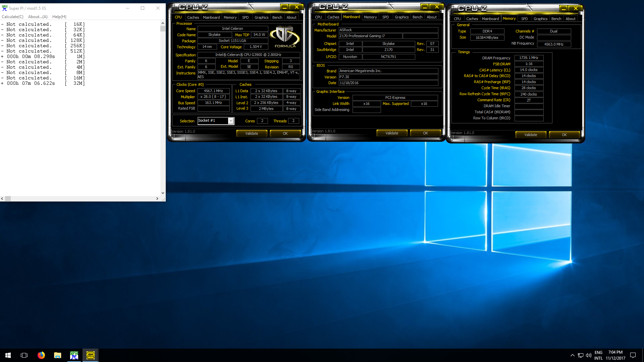The image size is (644, 362).
Task: Open Task View on the taskbar
Action: (24, 355)
